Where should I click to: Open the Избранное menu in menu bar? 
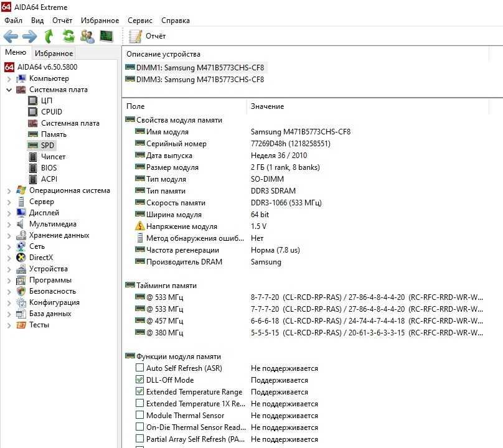[100, 21]
